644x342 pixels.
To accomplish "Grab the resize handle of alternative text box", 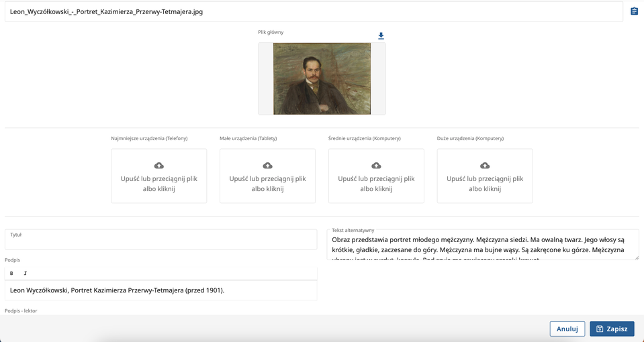I will (635, 257).
